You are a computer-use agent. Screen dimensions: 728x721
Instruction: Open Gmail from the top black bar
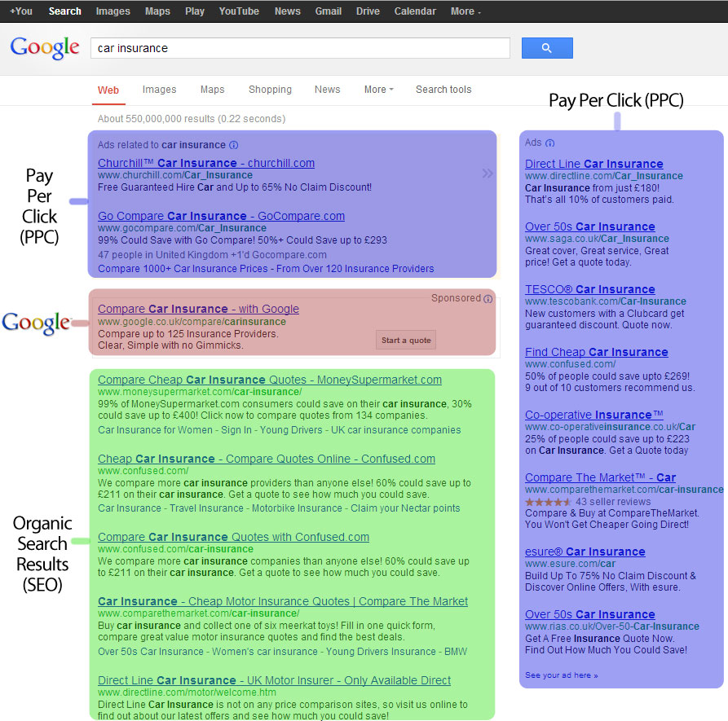pyautogui.click(x=329, y=11)
